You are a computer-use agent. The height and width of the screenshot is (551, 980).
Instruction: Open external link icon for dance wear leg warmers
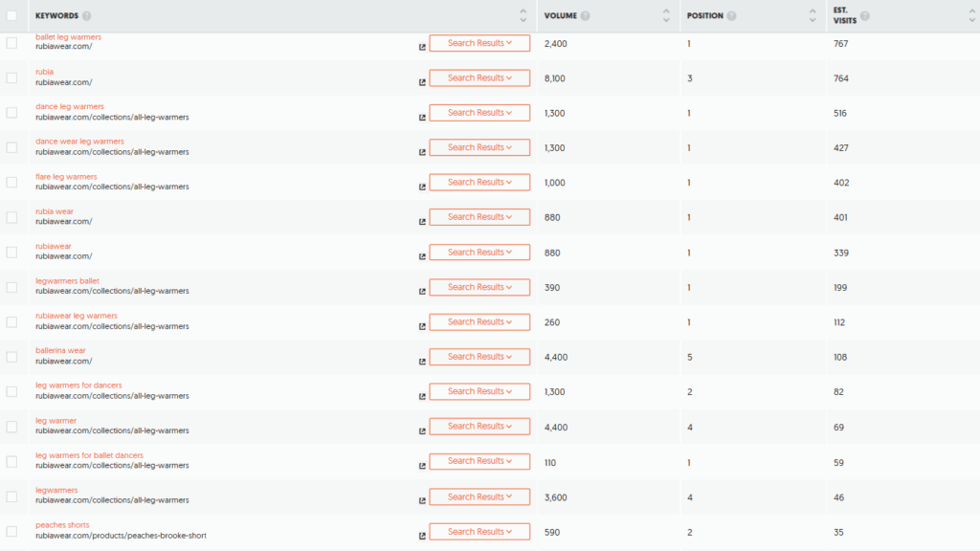[422, 152]
